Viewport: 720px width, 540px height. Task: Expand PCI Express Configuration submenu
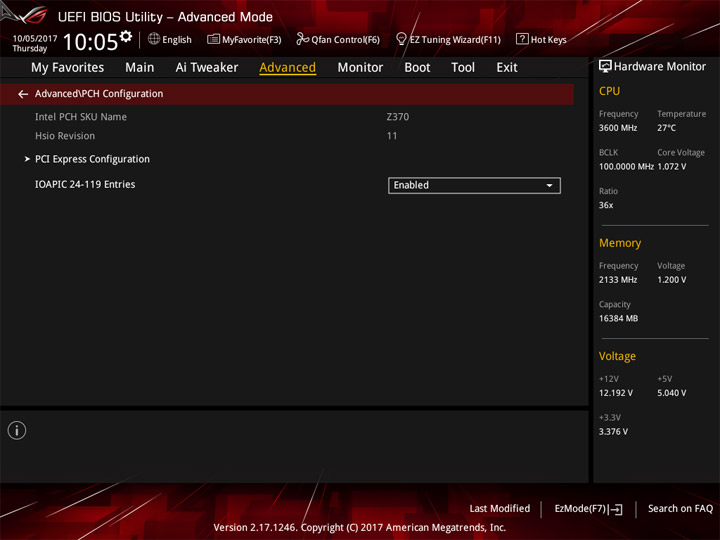[92, 159]
